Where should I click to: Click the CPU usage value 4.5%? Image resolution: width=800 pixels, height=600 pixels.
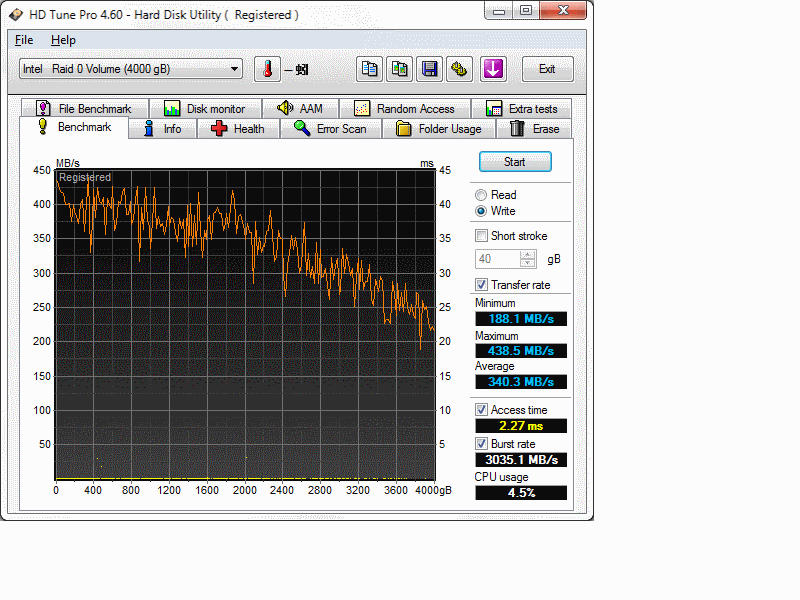click(521, 493)
